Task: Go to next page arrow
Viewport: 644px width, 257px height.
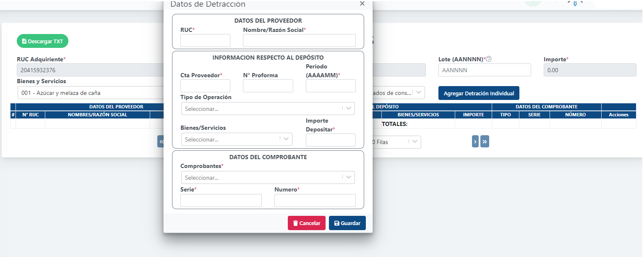Action: pos(475,142)
